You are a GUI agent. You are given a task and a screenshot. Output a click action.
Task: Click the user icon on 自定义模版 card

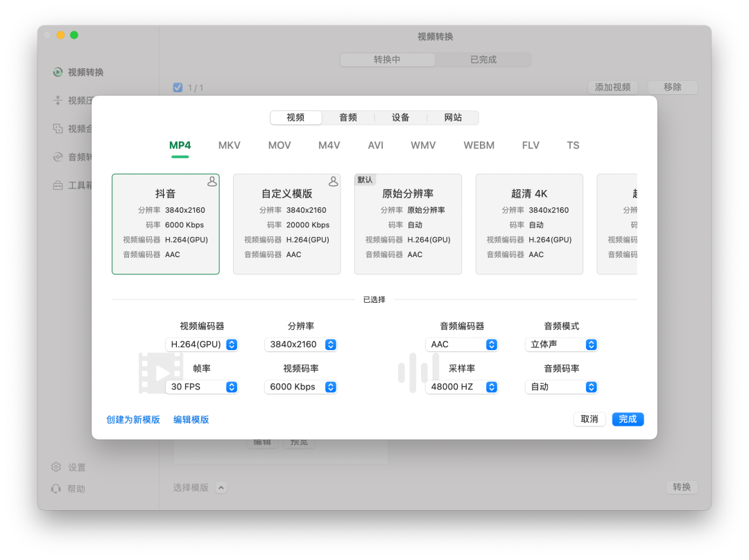tap(334, 182)
